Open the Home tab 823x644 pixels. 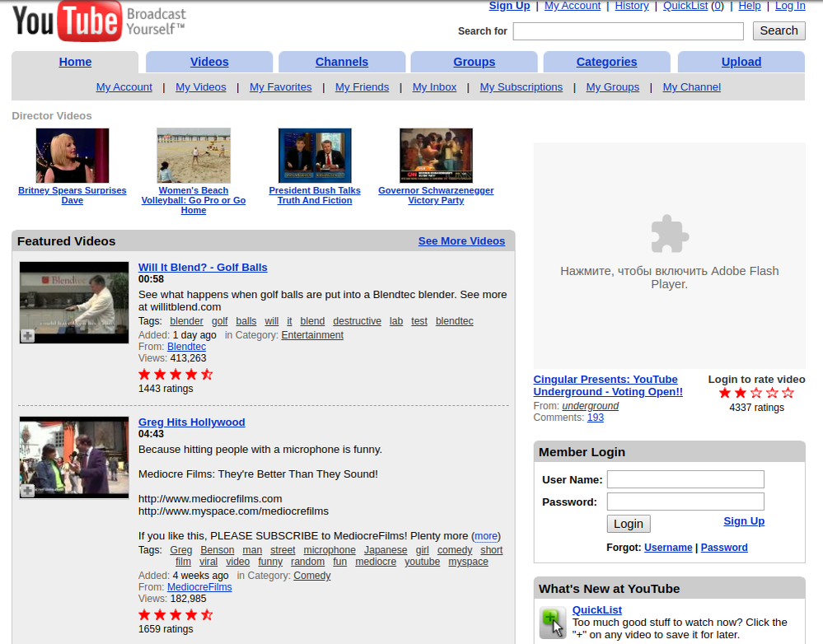click(75, 62)
